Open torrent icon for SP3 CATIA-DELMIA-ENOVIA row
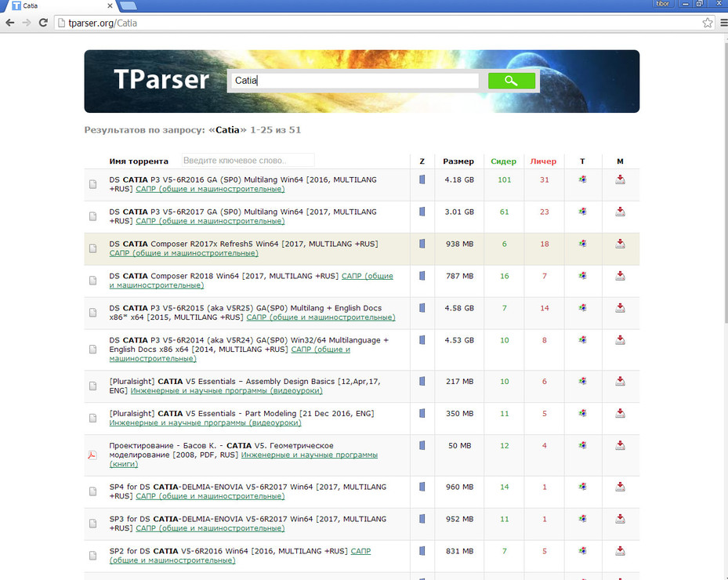This screenshot has height=580, width=728. tap(582, 518)
